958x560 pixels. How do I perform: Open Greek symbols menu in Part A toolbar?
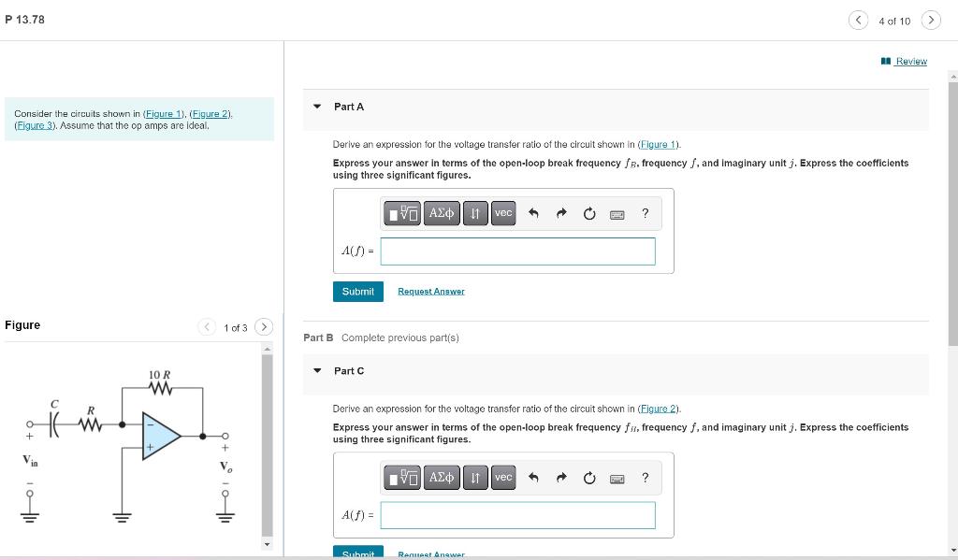pos(442,213)
